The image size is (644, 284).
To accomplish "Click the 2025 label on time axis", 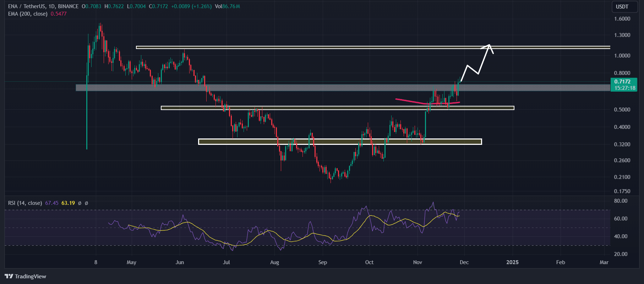I will [512, 262].
